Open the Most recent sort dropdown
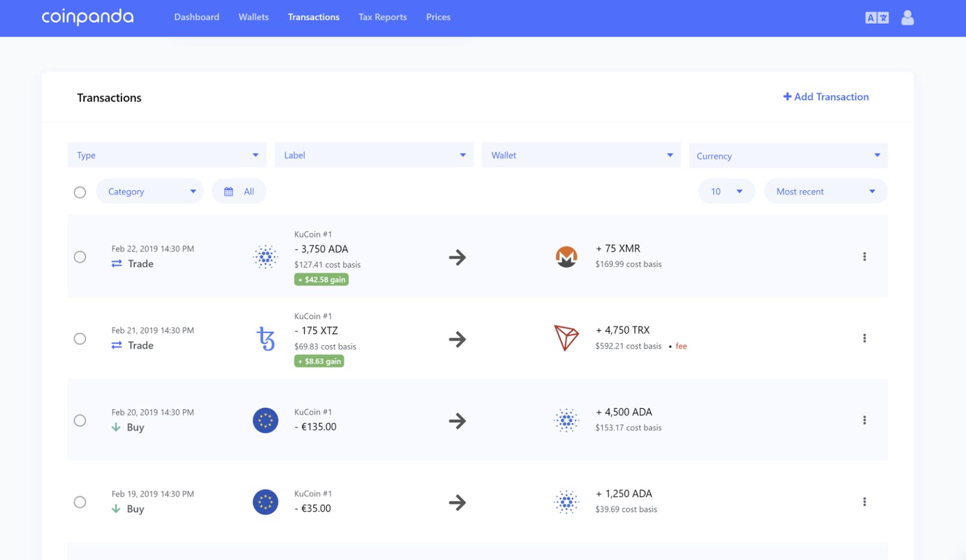 (826, 191)
